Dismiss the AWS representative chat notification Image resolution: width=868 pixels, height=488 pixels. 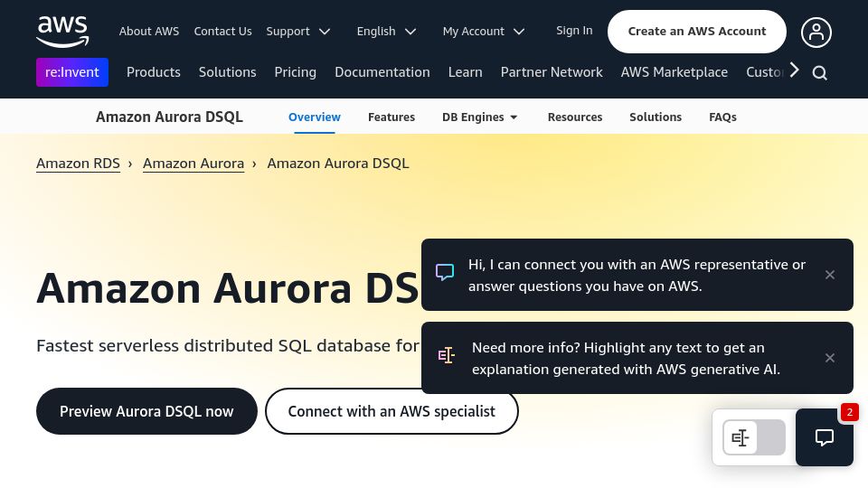(x=829, y=275)
